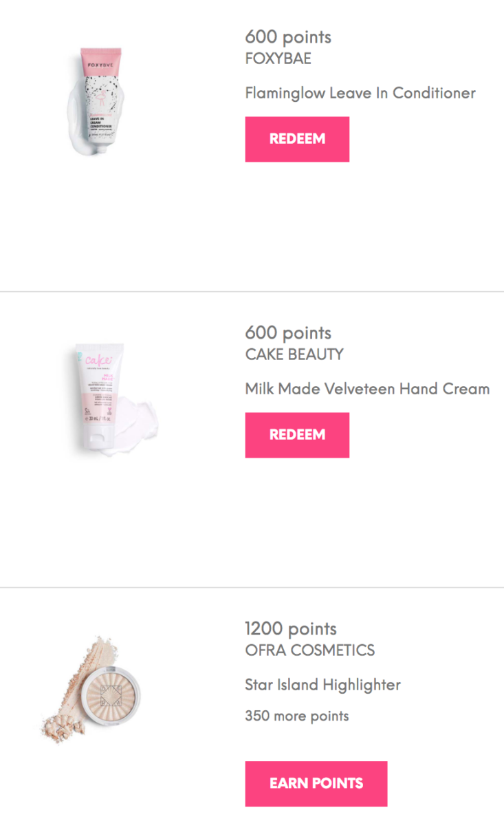The width and height of the screenshot is (504, 830).
Task: Open the Flaminglow Leave In Conditioner title
Action: click(x=360, y=93)
